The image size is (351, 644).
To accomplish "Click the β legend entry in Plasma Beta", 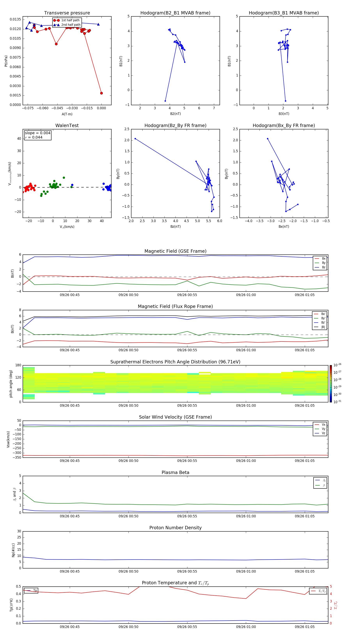I will 320,485.
